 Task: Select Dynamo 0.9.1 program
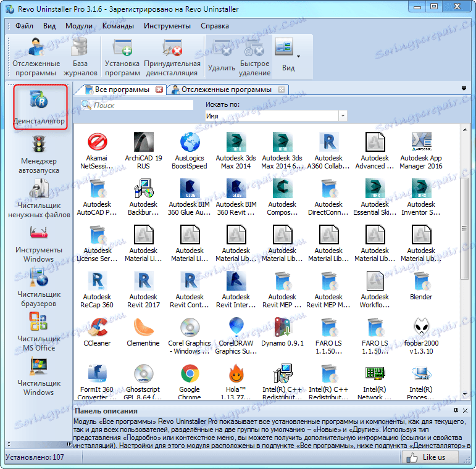coord(282,332)
